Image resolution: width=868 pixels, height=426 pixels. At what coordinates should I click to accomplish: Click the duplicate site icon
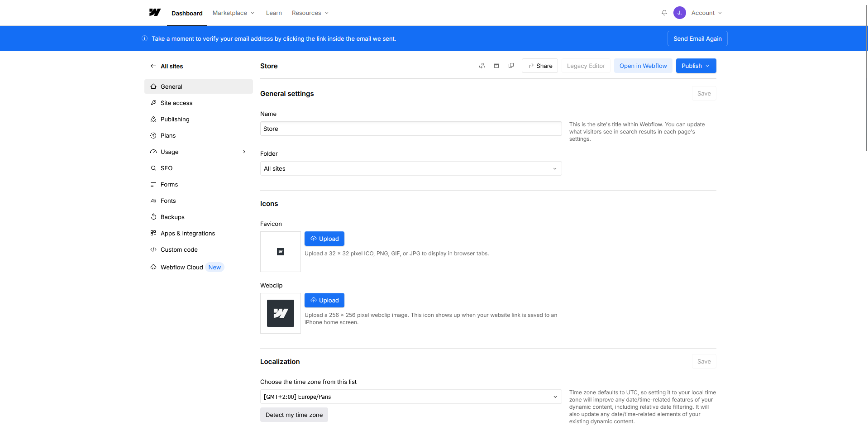[x=511, y=66]
